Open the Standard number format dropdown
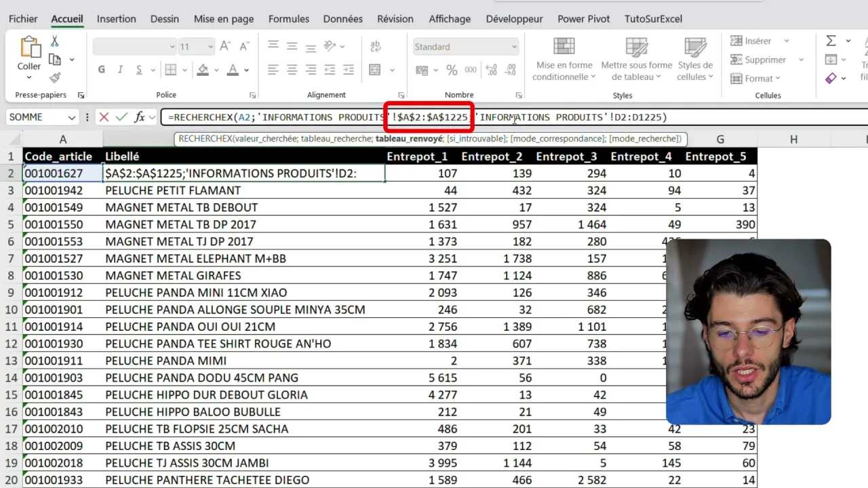Viewport: 868px width, 488px height. point(465,47)
